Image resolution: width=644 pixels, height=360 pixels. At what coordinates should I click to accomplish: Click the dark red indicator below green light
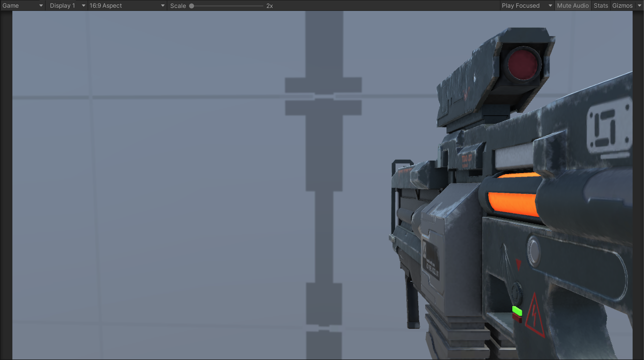(517, 318)
